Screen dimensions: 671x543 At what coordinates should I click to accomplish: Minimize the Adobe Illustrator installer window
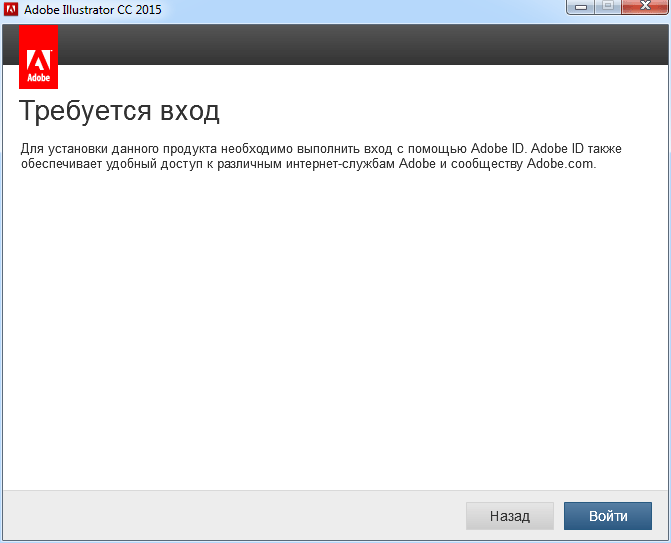pyautogui.click(x=581, y=9)
